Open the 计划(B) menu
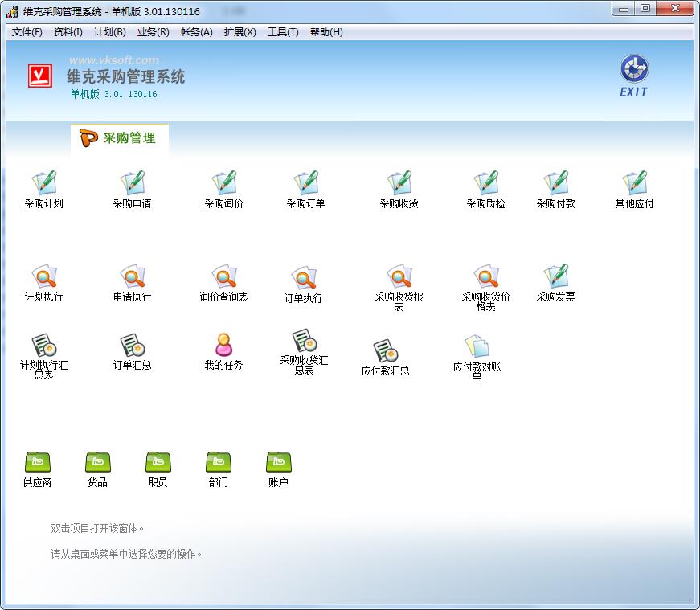This screenshot has height=610, width=700. (x=110, y=32)
